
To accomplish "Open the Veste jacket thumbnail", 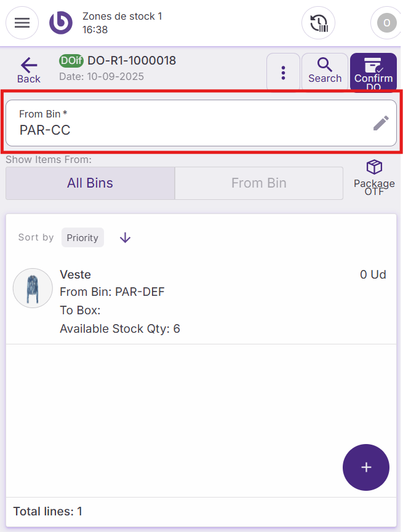I will click(33, 288).
